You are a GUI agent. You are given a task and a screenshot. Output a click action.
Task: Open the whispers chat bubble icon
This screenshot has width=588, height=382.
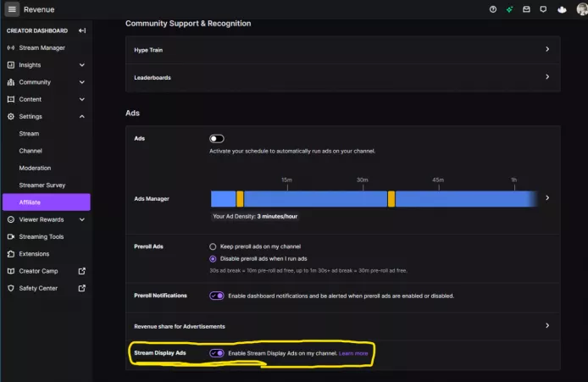[542, 9]
